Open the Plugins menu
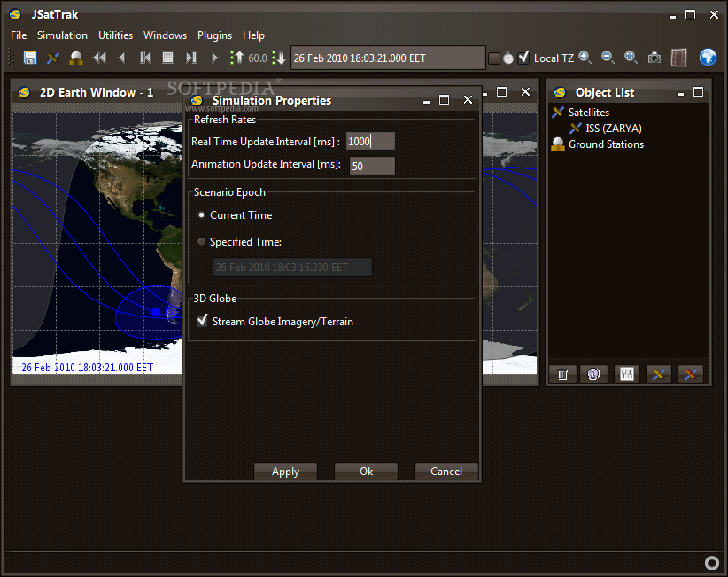Screen dimensions: 728x577 (214, 35)
